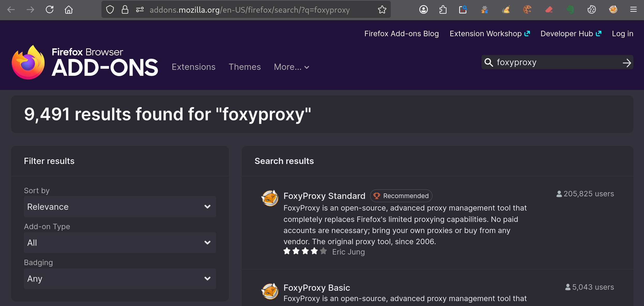Open the FoxyProxy toolbar extension icon
644x306 pixels.
tap(613, 10)
